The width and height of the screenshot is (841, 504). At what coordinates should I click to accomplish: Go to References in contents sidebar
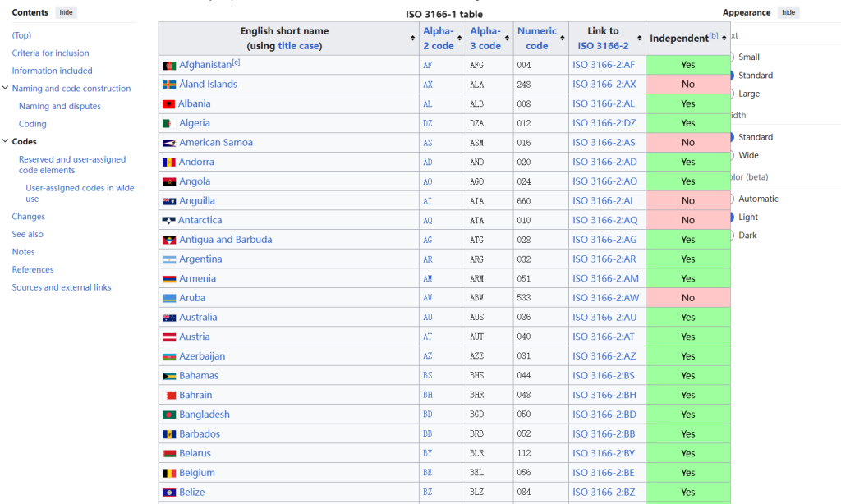(x=33, y=270)
